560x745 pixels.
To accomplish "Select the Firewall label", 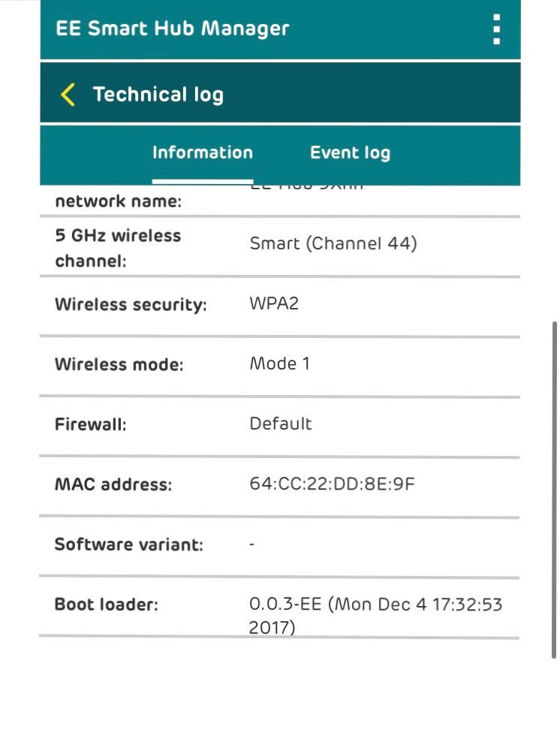I will [90, 424].
